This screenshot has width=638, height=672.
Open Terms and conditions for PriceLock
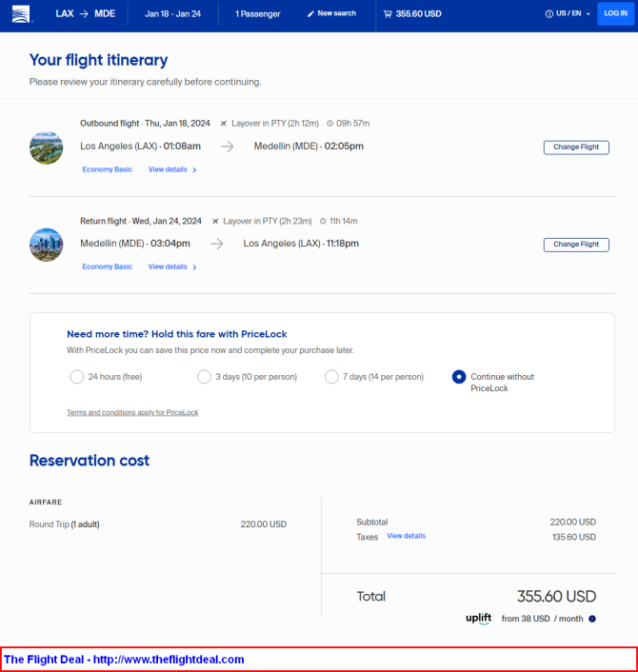(x=132, y=412)
